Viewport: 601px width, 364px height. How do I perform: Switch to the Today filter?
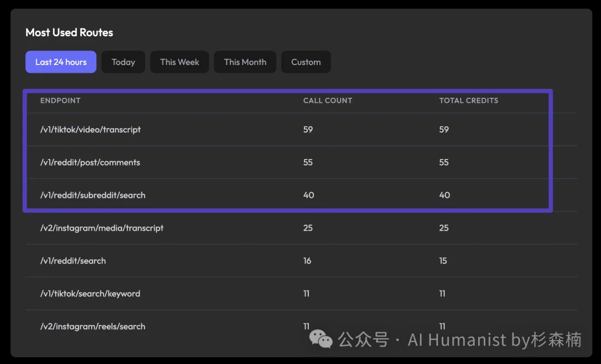123,62
